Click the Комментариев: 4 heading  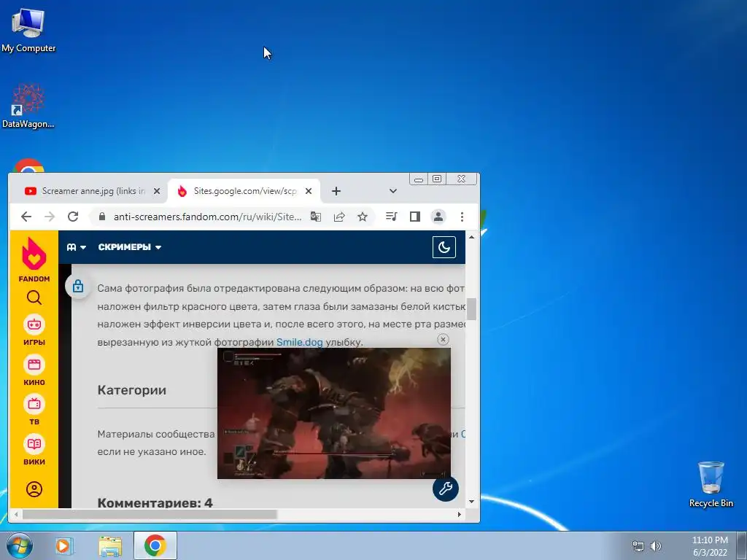[155, 502]
